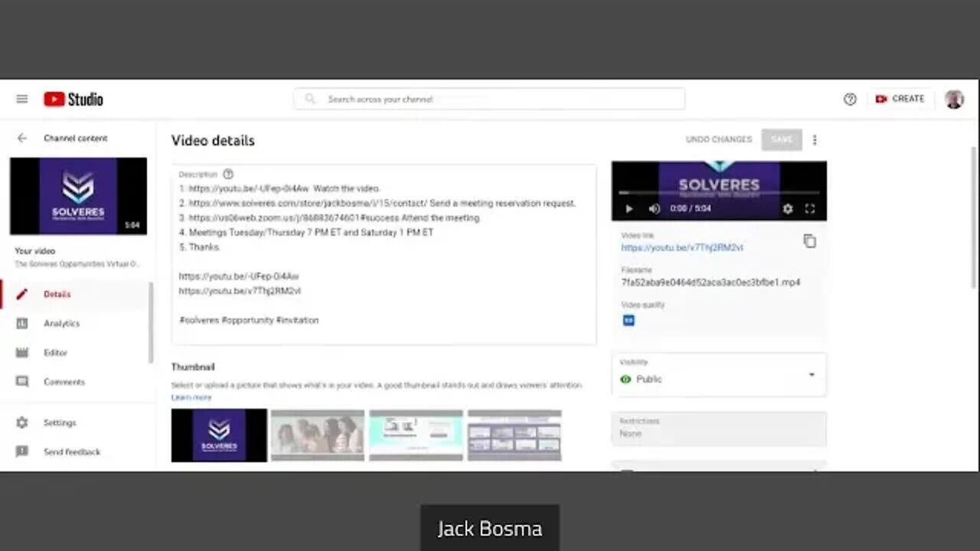
Task: Open the three-dot options menu
Action: pos(815,140)
